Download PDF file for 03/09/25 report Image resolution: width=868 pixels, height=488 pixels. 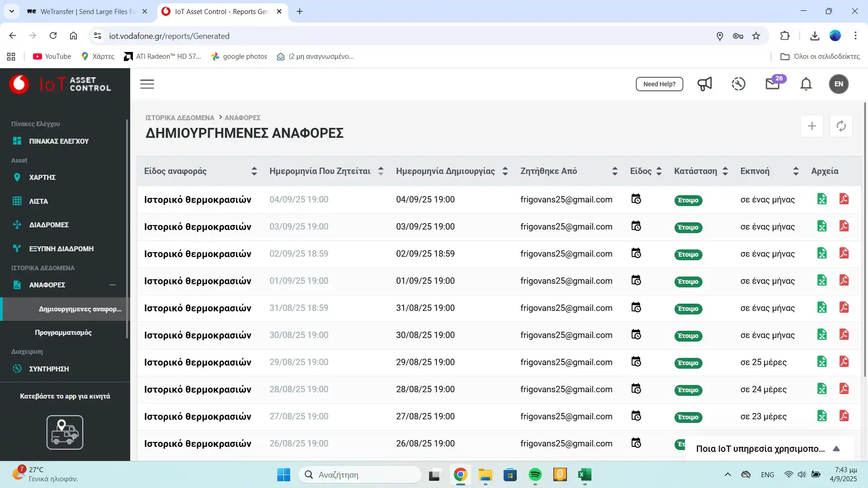844,226
